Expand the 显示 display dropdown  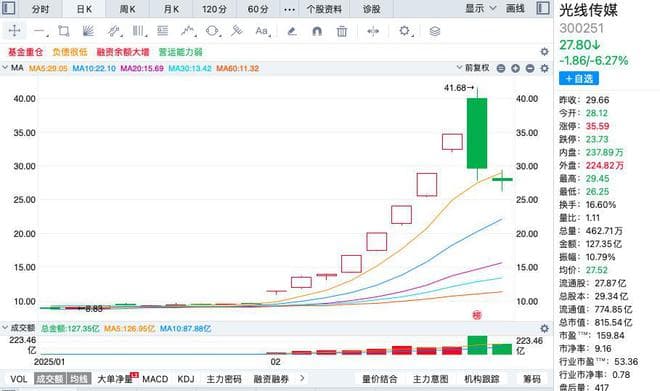480,8
